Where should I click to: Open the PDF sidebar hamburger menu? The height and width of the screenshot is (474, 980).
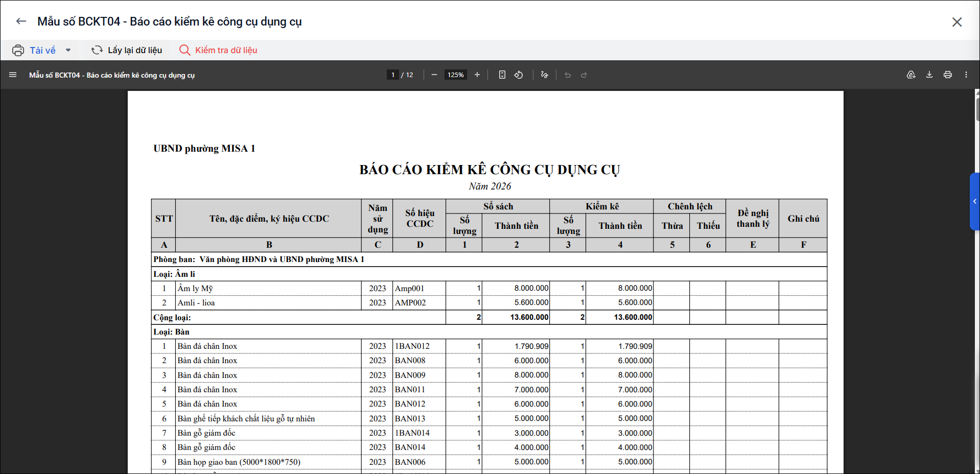point(13,75)
